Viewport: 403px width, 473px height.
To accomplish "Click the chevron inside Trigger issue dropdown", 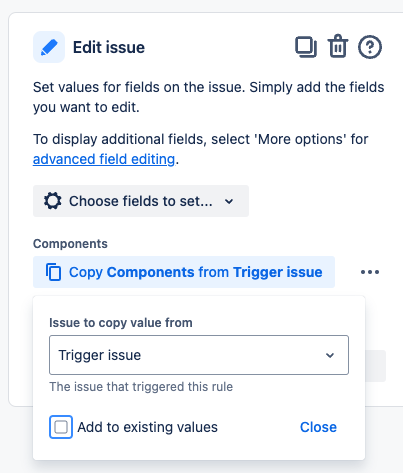I will [x=330, y=355].
